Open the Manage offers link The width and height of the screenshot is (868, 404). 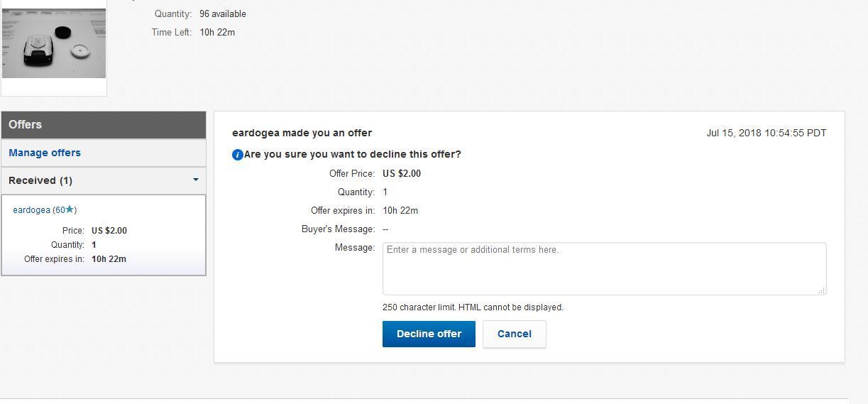(45, 153)
